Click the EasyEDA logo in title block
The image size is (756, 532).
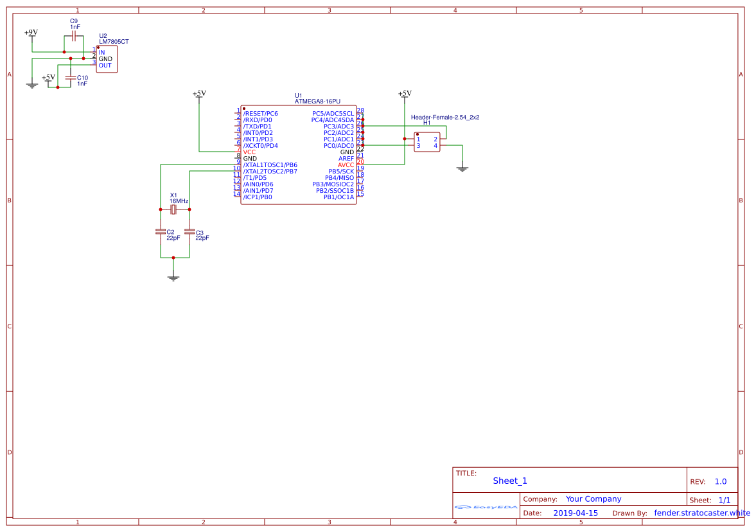[486, 508]
